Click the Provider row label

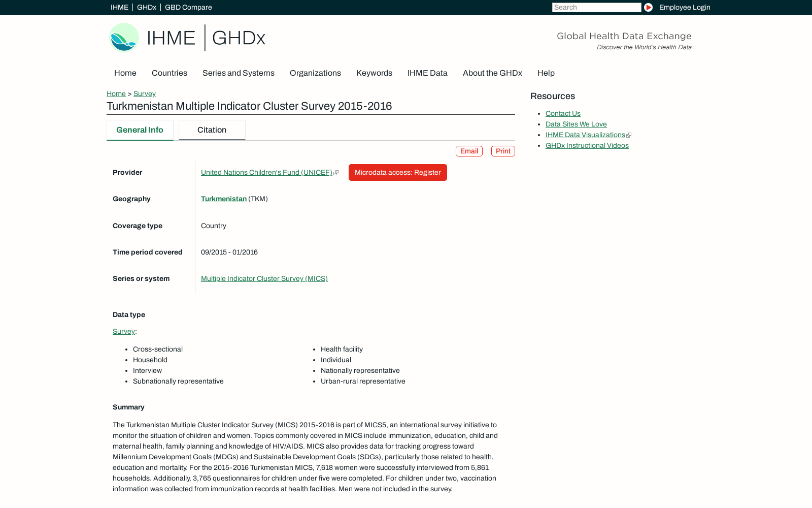127,173
